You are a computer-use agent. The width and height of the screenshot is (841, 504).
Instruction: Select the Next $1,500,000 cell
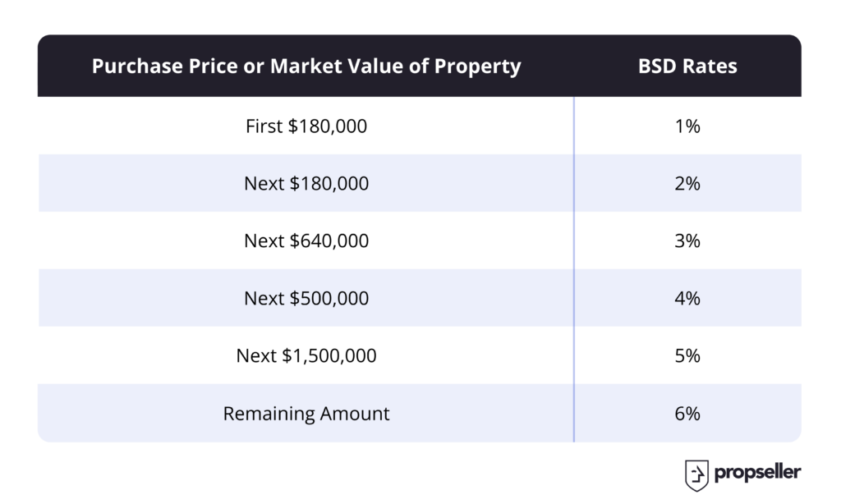click(x=306, y=355)
